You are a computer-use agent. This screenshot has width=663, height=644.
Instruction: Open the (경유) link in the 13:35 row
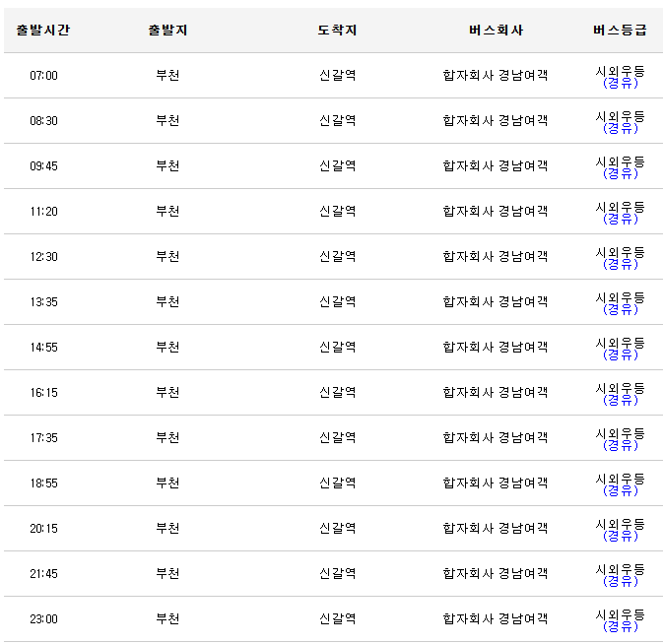click(x=621, y=309)
